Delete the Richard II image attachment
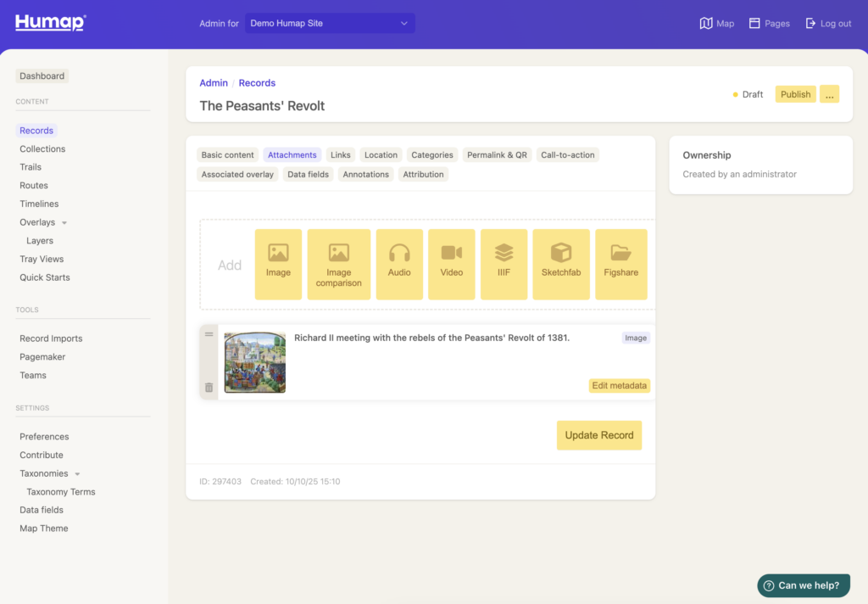868x604 pixels. 209,388
